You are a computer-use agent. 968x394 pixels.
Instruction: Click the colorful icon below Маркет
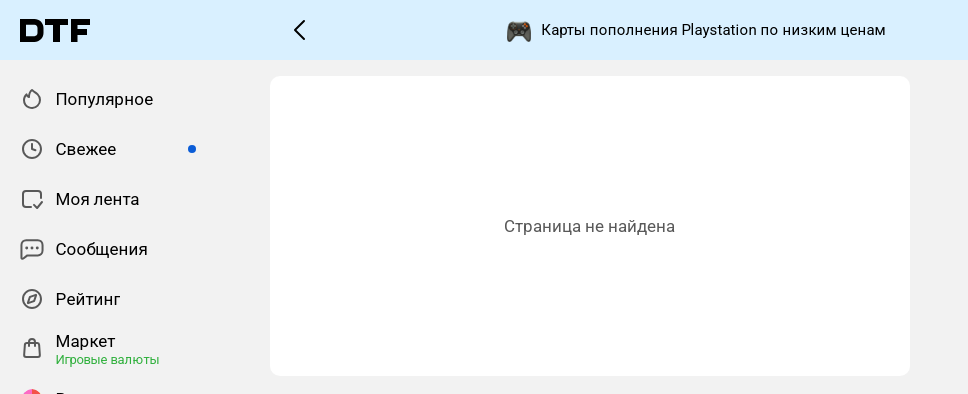[x=31, y=391]
